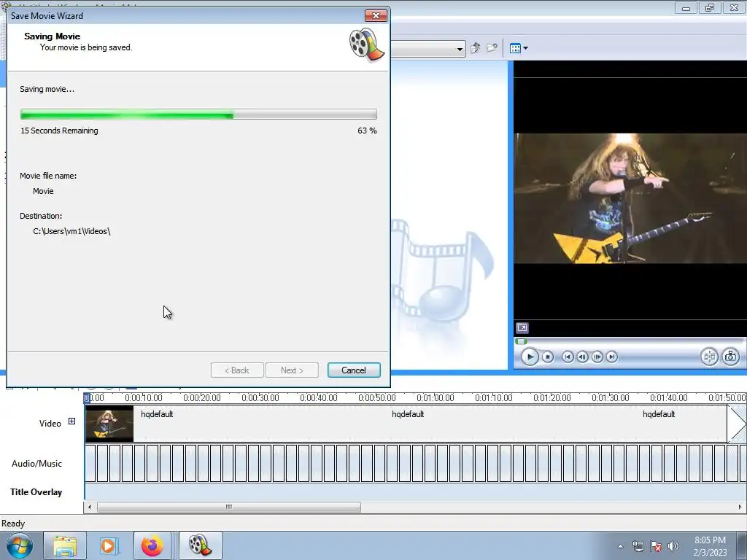The width and height of the screenshot is (747, 560).
Task: Click the 63 % progress text
Action: click(x=367, y=131)
